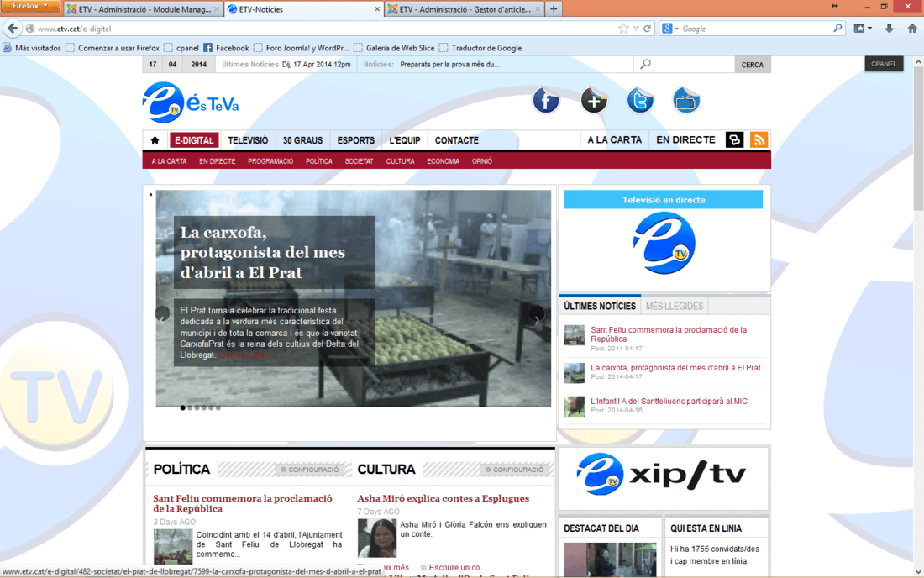This screenshot has height=578, width=924.
Task: Click CONFIGURACIÓ in the Política section
Action: (x=310, y=470)
